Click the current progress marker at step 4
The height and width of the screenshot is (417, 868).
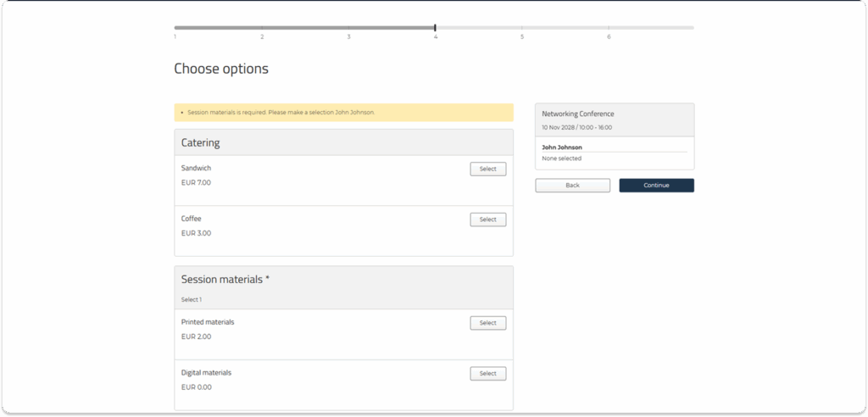pyautogui.click(x=435, y=29)
